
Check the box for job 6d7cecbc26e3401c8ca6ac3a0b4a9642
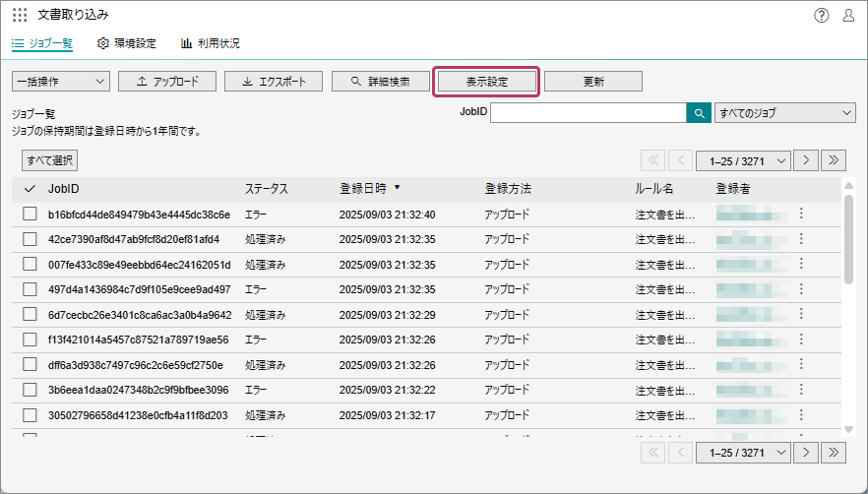point(30,314)
